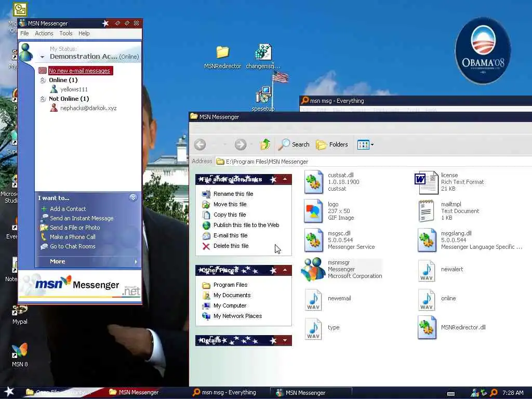This screenshot has width=532, height=399.
Task: Collapse the I want to... panel
Action: [x=133, y=197]
